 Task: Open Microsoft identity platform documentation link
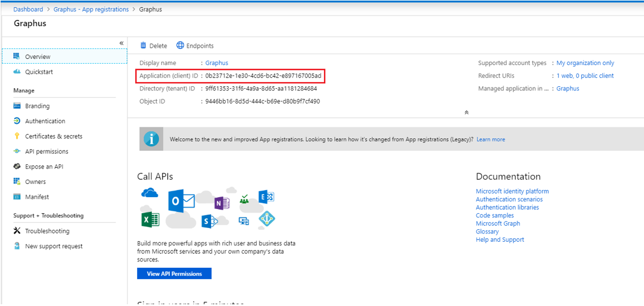(512, 191)
